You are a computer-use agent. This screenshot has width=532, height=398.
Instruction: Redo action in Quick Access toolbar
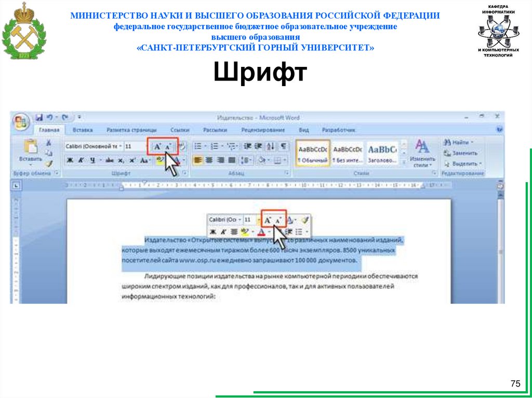coord(65,118)
